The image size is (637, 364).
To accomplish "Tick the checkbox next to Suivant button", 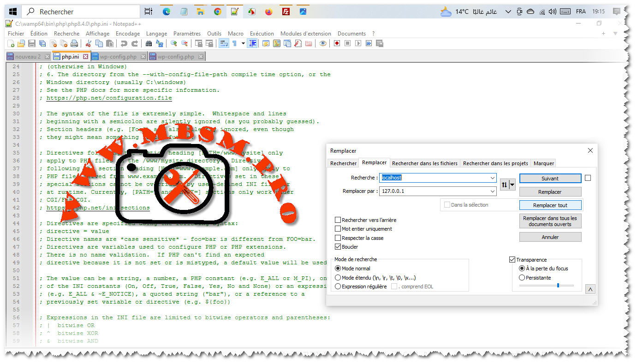I will point(588,178).
